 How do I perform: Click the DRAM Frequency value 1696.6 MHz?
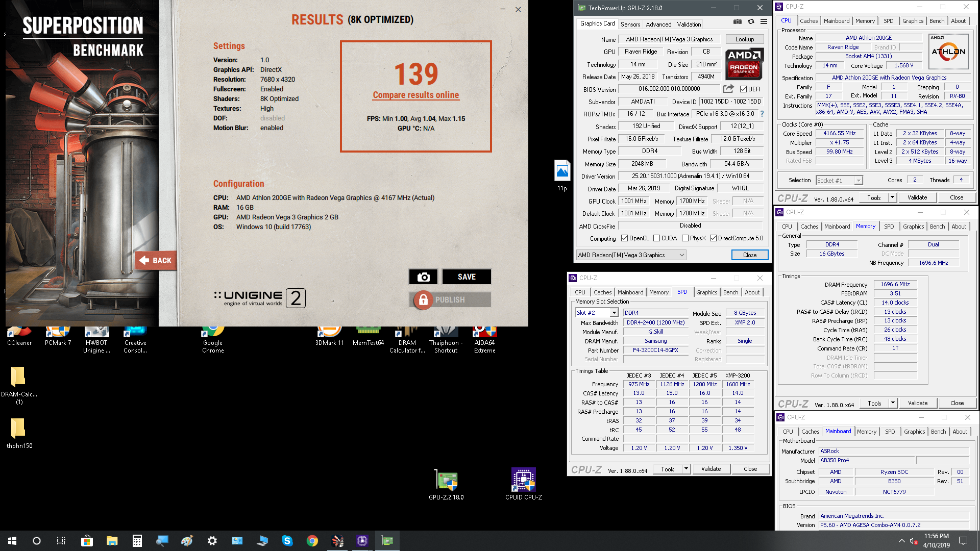pyautogui.click(x=895, y=284)
